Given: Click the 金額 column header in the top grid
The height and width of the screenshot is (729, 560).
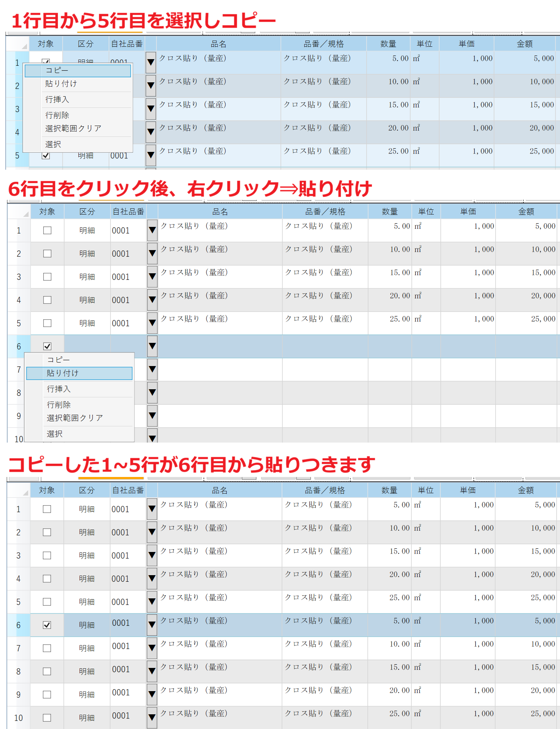Looking at the screenshot, I should (x=524, y=44).
